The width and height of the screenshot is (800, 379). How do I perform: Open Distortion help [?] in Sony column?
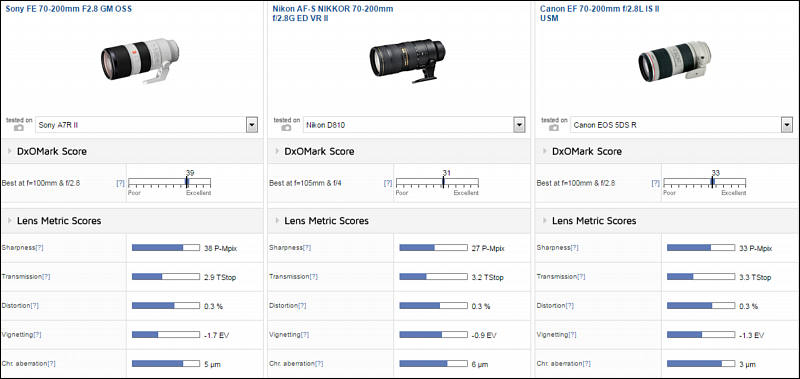[35, 306]
